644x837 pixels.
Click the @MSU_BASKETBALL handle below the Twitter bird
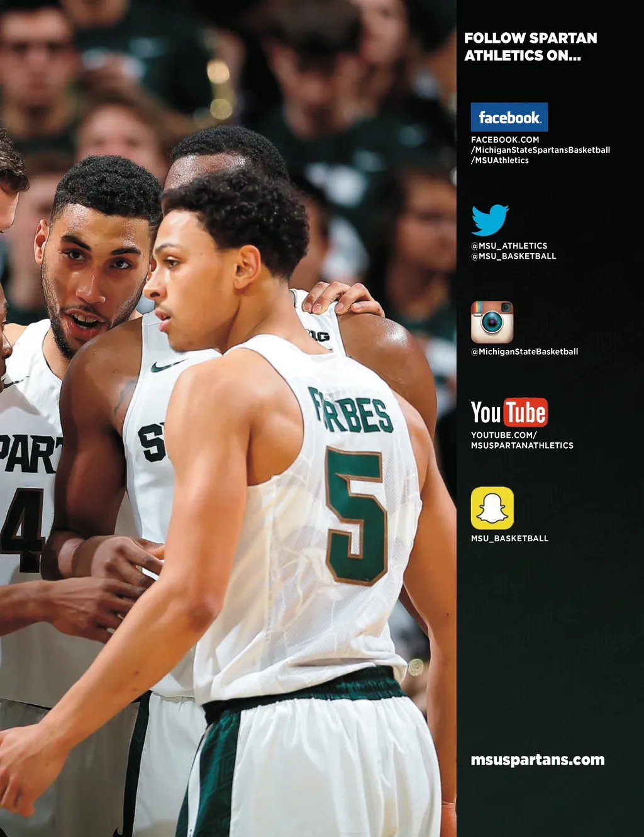point(513,256)
